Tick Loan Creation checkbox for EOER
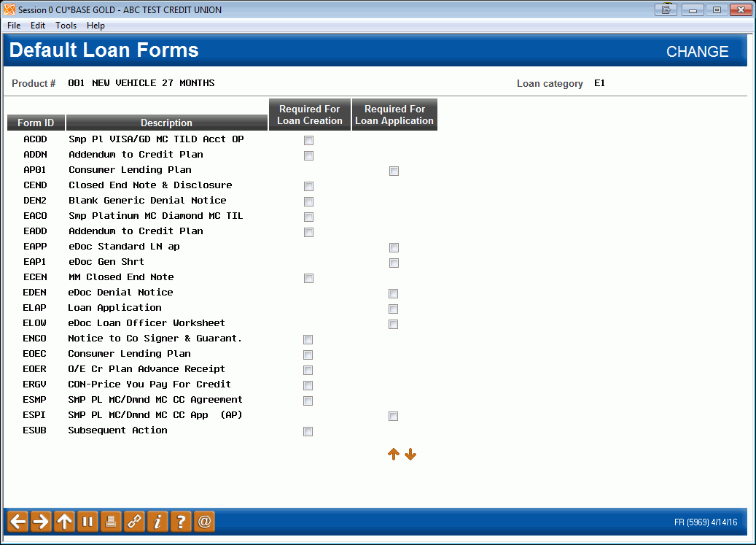This screenshot has height=545, width=756. [308, 371]
